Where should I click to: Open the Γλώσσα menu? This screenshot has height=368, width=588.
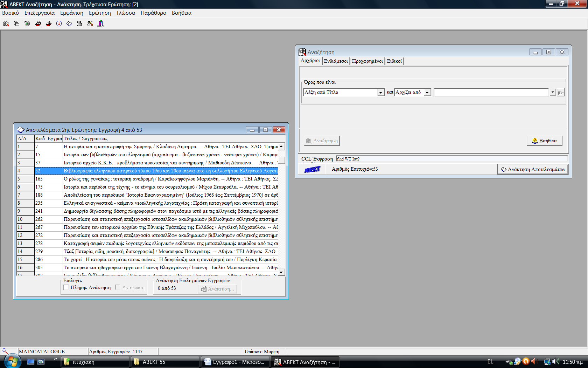pyautogui.click(x=126, y=13)
